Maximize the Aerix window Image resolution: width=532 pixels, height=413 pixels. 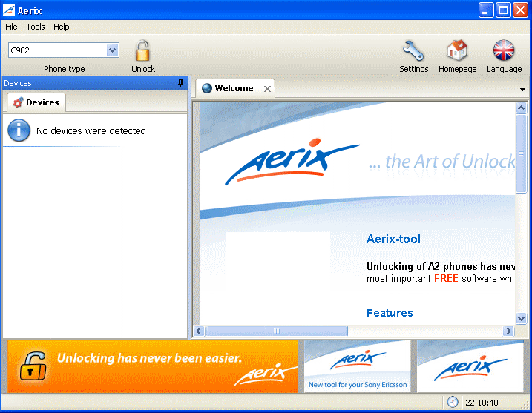point(503,10)
